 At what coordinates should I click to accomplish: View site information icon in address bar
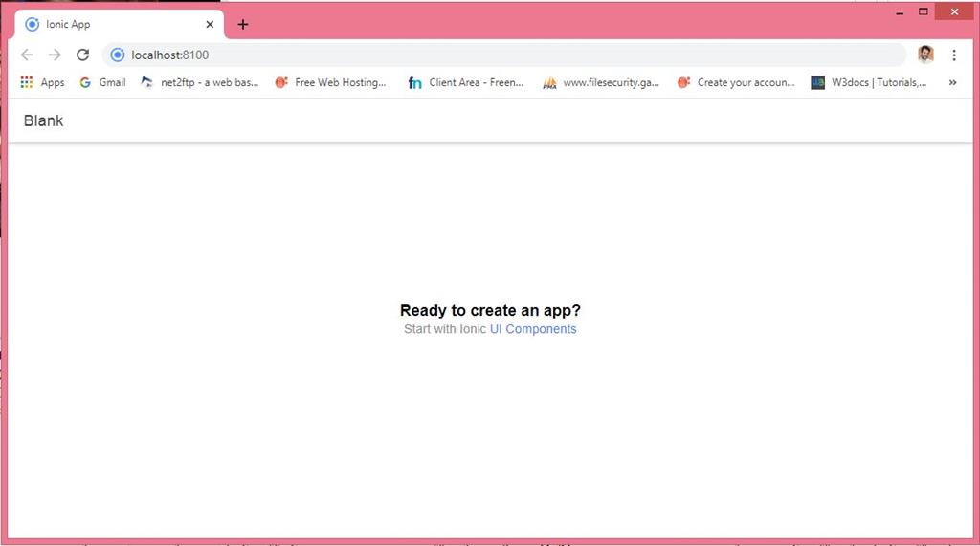coord(118,55)
